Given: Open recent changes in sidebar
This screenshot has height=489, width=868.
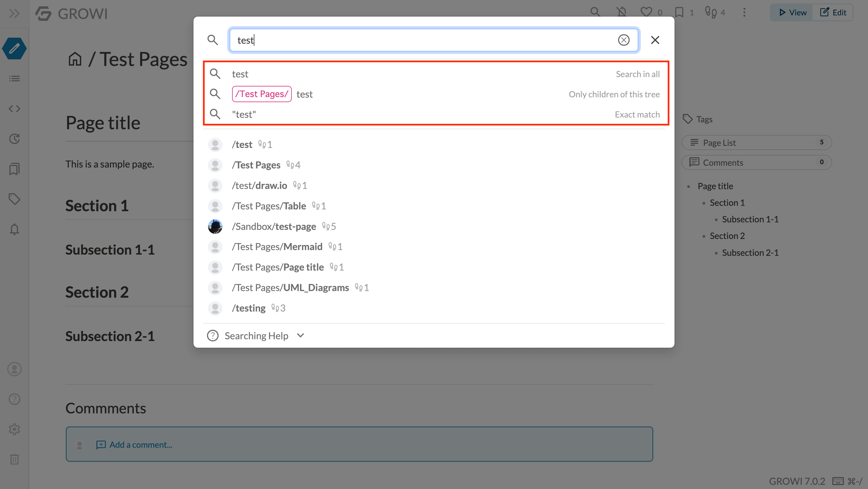Looking at the screenshot, I should click(x=14, y=139).
